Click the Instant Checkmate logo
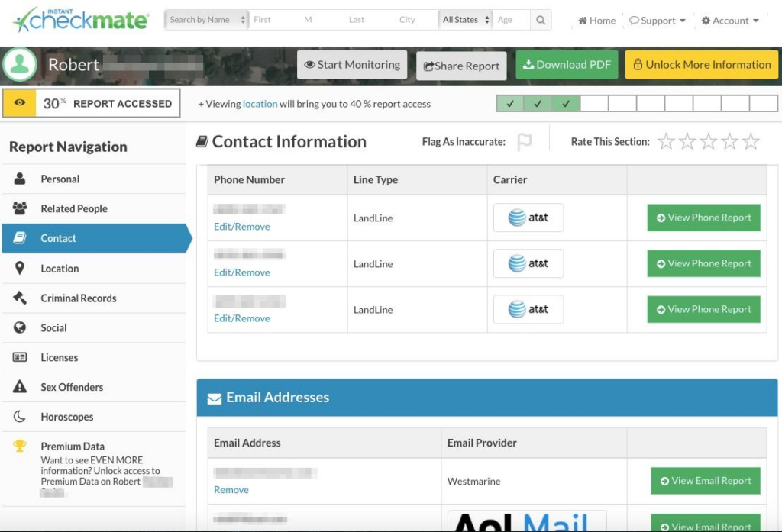 (x=81, y=20)
